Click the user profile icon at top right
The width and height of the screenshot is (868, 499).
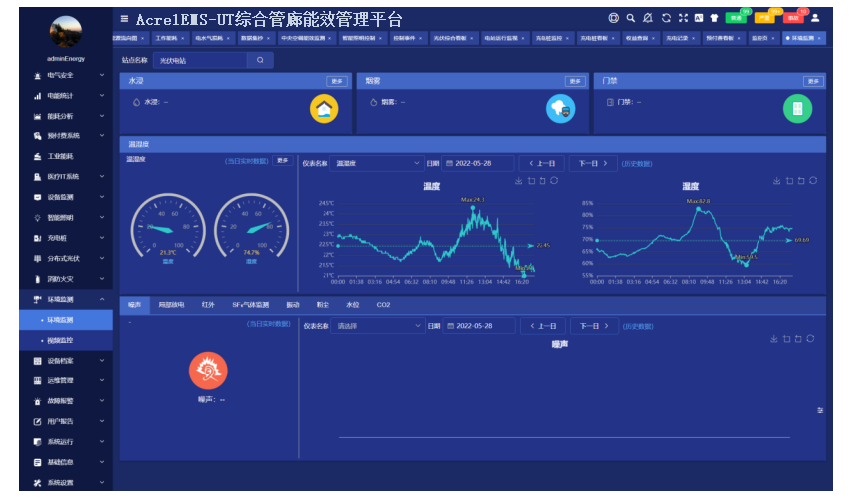pos(815,18)
